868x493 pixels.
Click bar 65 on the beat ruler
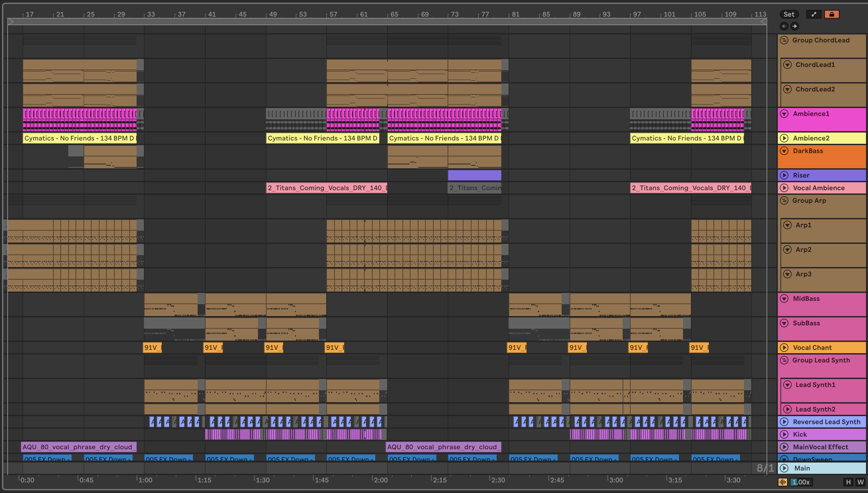pos(394,14)
